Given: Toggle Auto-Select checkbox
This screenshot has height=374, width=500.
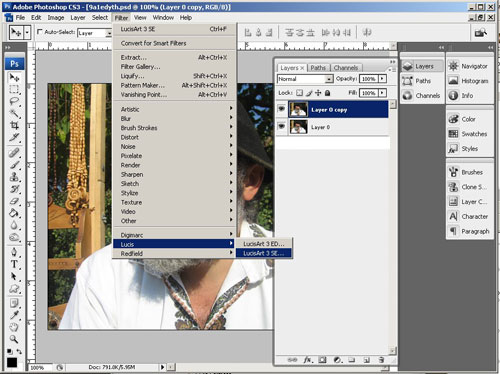Looking at the screenshot, I should click(40, 32).
